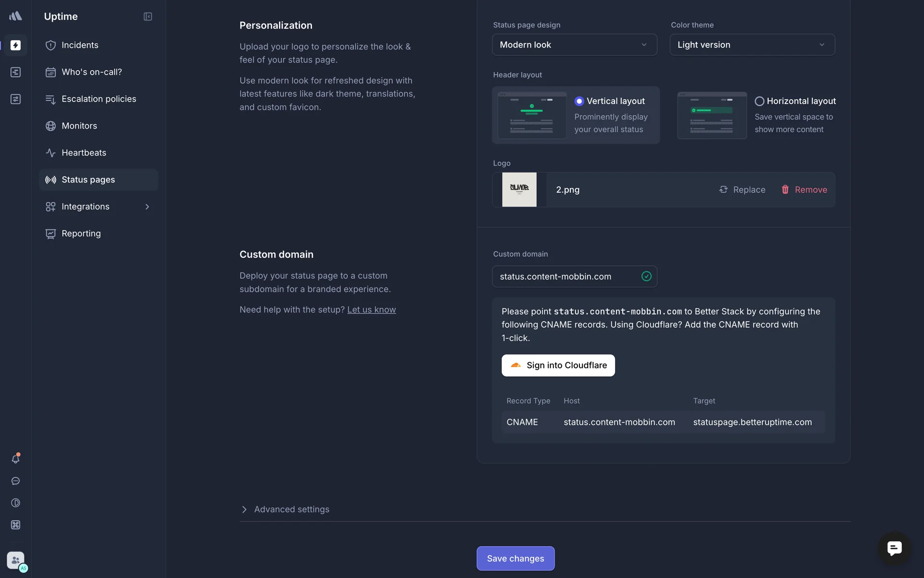Viewport: 924px width, 578px height.
Task: Open the live chat widget bubble
Action: point(894,548)
